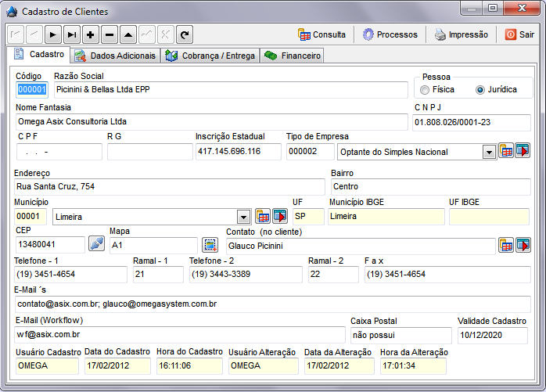
Task: Delete record using the minus button
Action: click(x=110, y=34)
